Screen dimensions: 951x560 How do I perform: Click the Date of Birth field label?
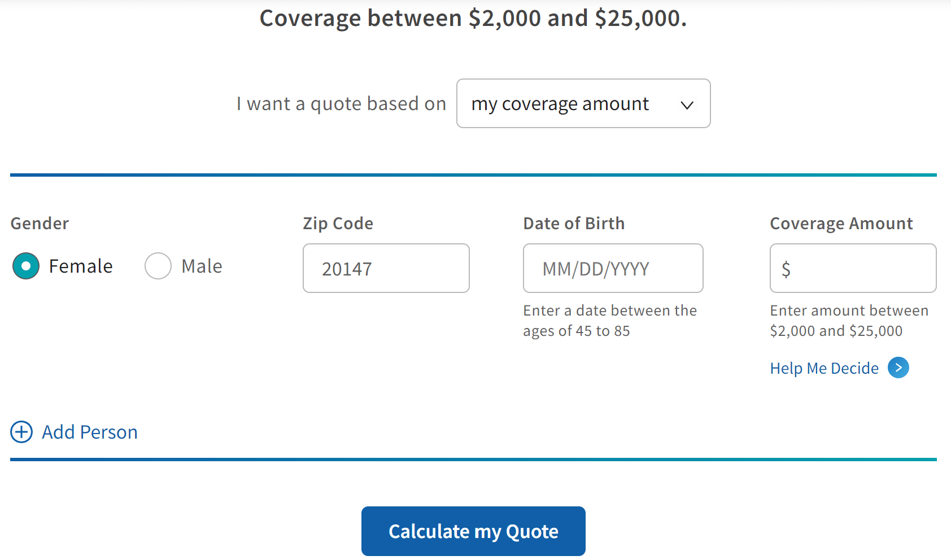click(574, 224)
